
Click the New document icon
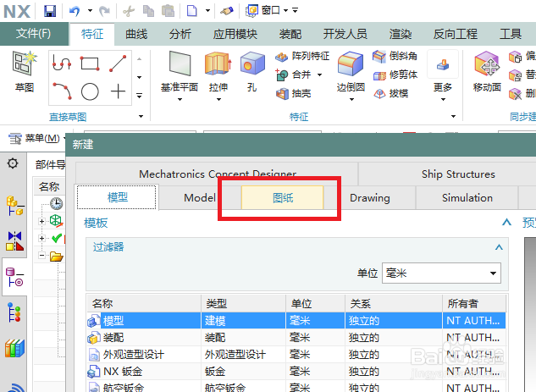pyautogui.click(x=191, y=11)
